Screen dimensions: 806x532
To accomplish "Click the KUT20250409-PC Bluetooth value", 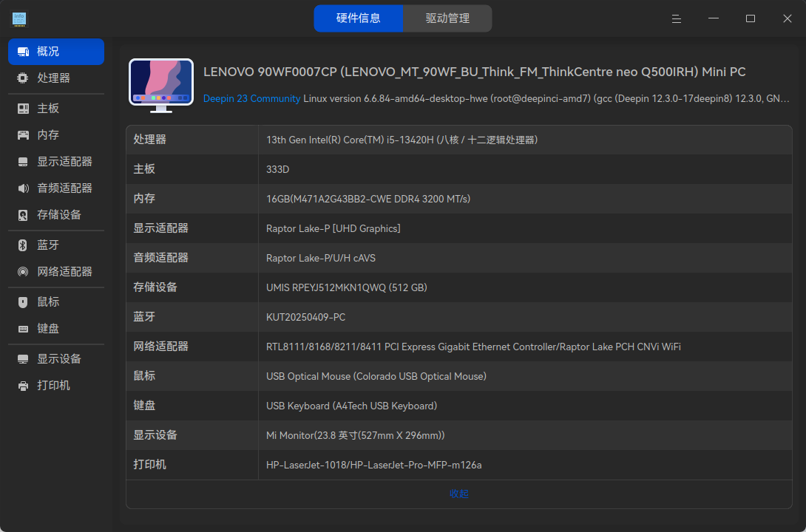I will pos(306,317).
